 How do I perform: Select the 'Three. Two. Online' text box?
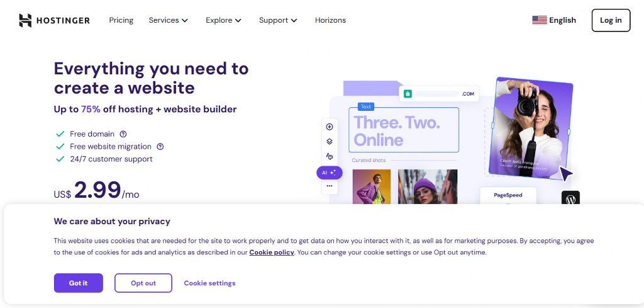(x=404, y=130)
